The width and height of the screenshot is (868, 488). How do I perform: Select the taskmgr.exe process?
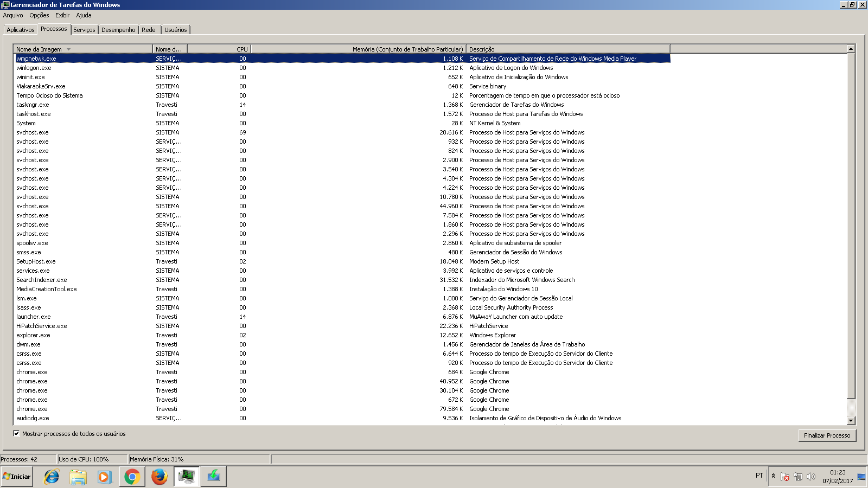pyautogui.click(x=342, y=105)
